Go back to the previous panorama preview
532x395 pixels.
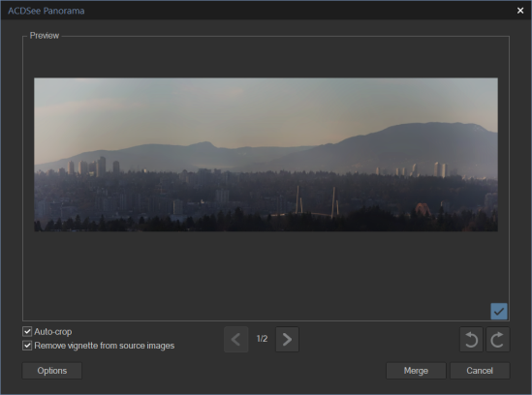(x=236, y=340)
